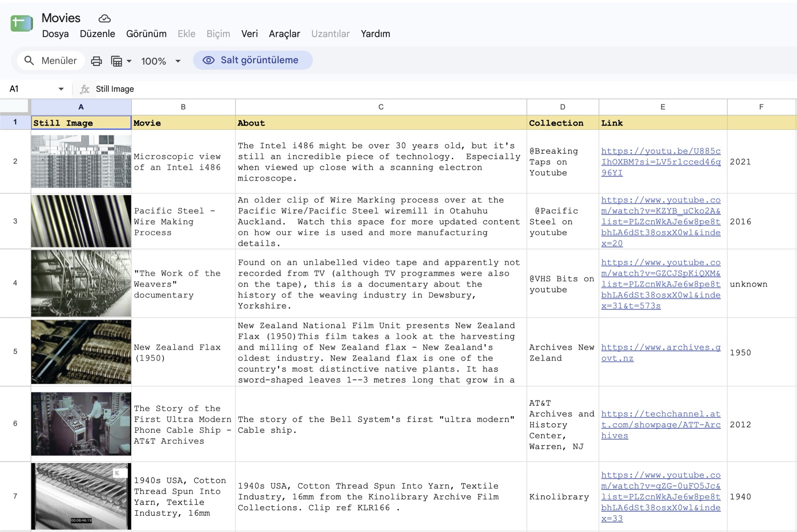This screenshot has height=532, width=797.
Task: Open the 100% zoom dropdown
Action: (x=161, y=61)
